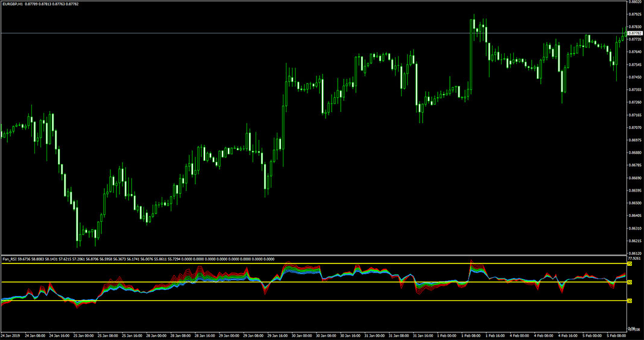Screen dimensions: 644x340
Task: Click the 0.86310 price scale label
Action: (635, 228)
